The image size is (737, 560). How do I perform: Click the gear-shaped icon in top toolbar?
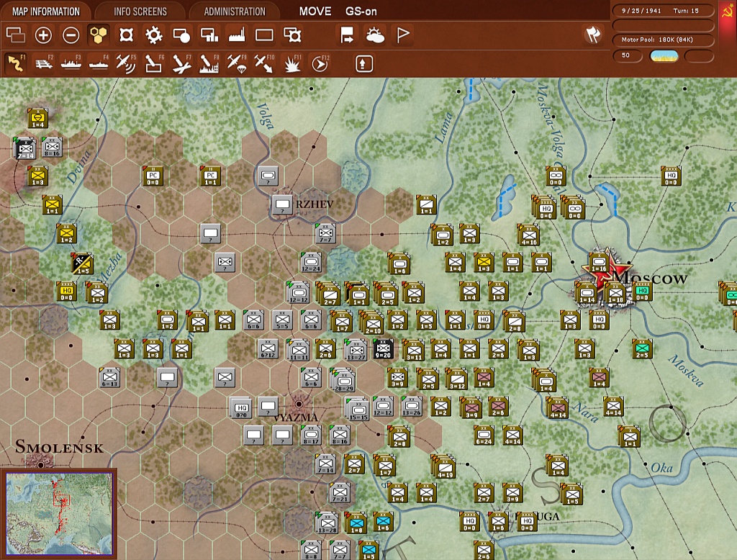pyautogui.click(x=154, y=35)
